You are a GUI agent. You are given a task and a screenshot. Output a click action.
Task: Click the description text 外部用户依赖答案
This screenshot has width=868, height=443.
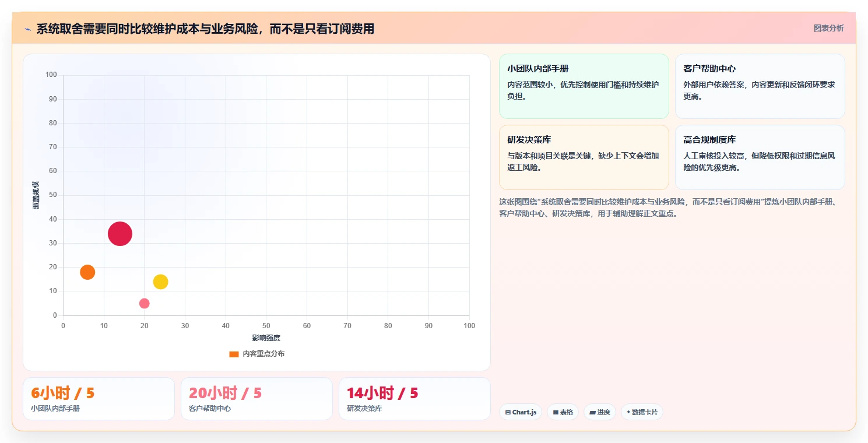pos(760,90)
